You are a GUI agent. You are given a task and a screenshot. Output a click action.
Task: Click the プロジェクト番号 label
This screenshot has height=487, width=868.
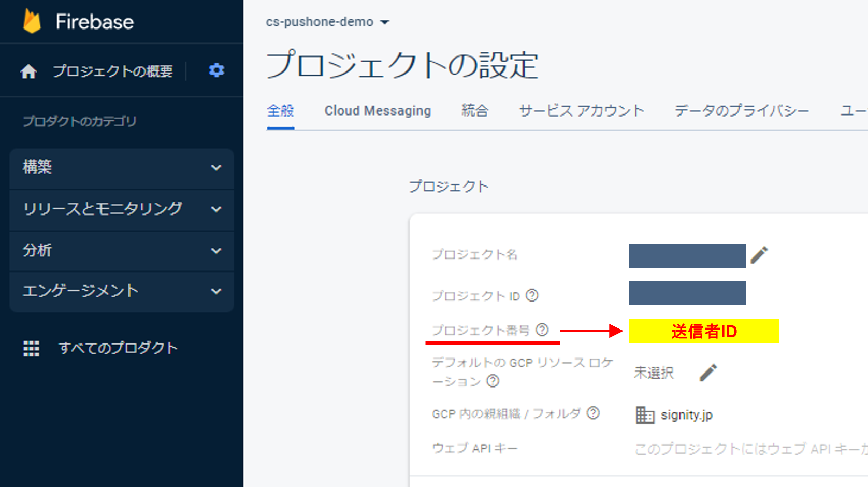481,330
